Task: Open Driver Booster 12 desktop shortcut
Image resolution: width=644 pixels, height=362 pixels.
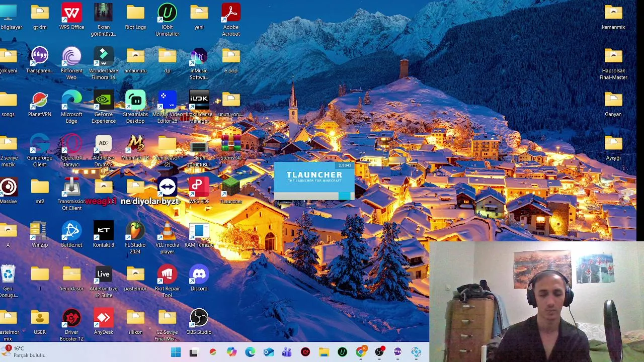Action: [x=71, y=325]
